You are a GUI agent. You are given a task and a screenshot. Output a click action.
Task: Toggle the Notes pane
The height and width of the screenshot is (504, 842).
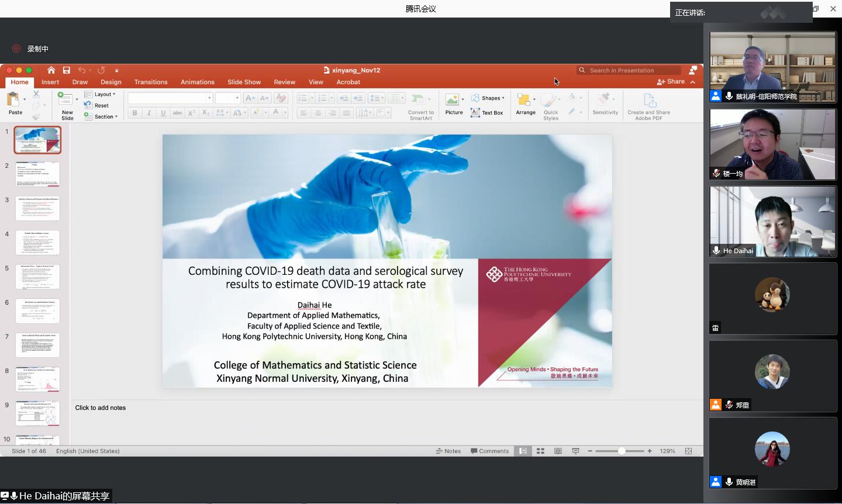(448, 451)
